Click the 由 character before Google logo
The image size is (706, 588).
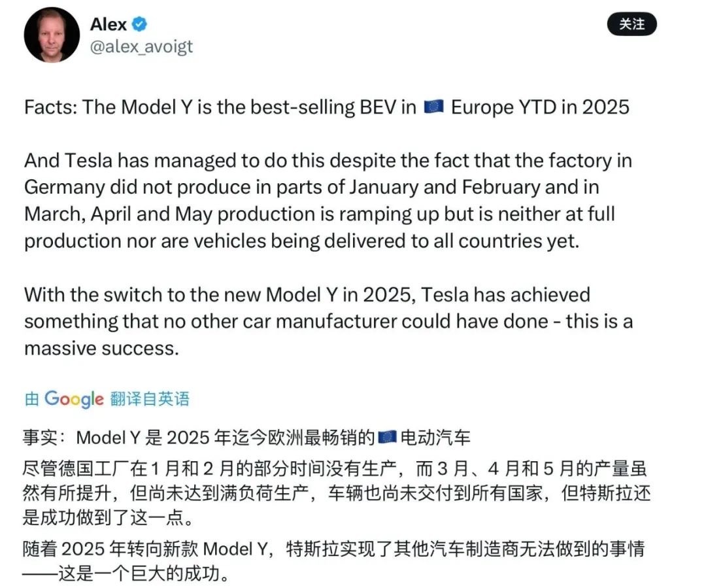point(31,399)
